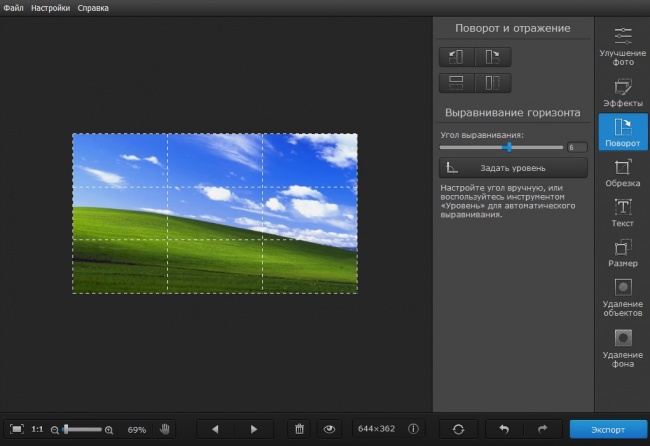Click the alignment angle value field
The height and width of the screenshot is (446, 650).
pyautogui.click(x=577, y=147)
